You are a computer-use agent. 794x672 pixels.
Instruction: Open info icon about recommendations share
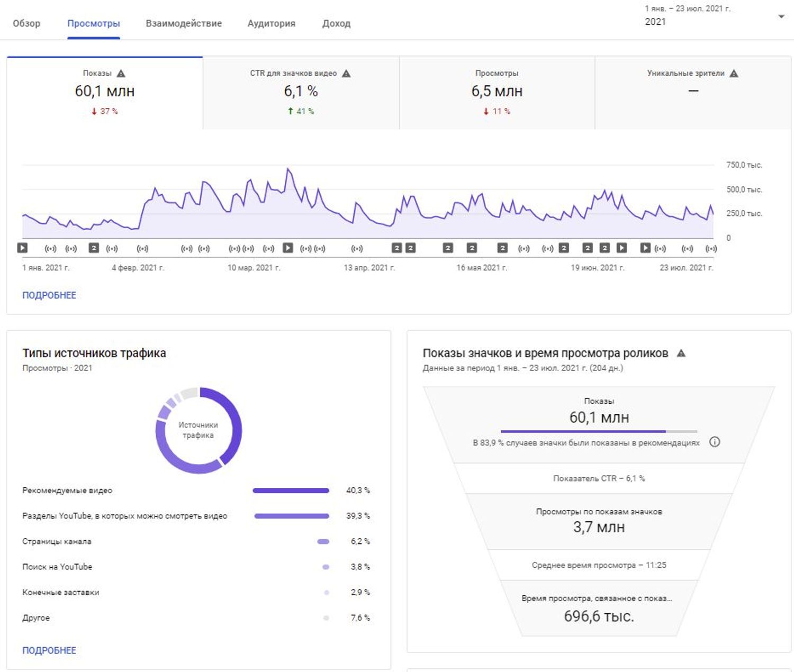point(715,442)
